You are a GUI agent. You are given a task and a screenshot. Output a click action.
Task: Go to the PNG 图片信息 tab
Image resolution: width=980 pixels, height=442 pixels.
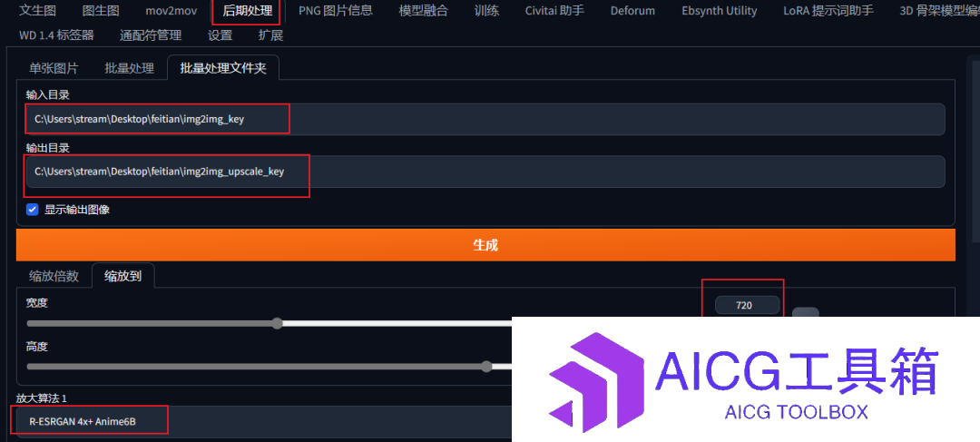coord(336,11)
